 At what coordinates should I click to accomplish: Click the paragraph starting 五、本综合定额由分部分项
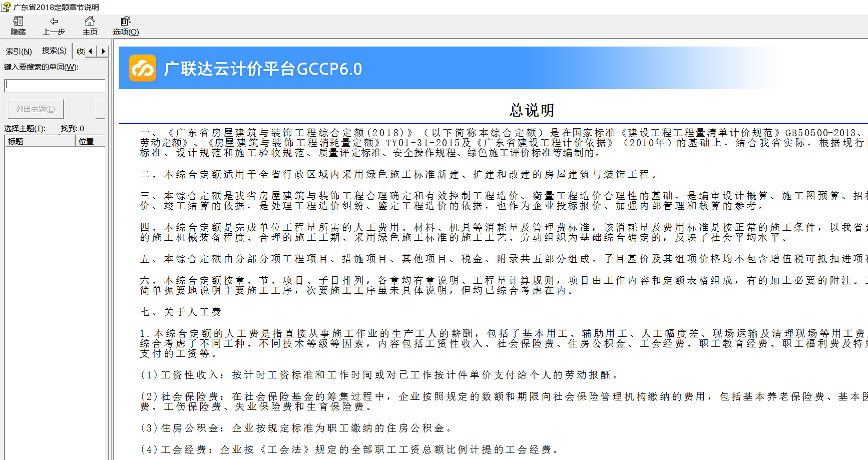(x=504, y=259)
